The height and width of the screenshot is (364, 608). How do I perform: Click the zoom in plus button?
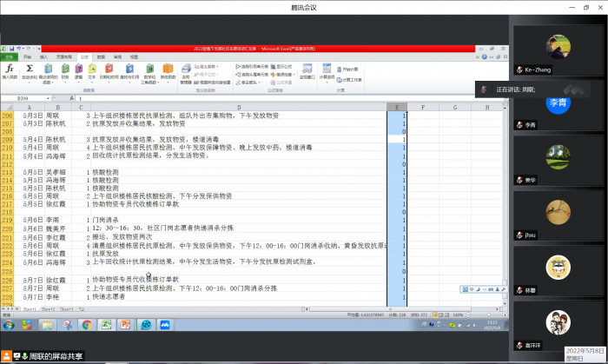(x=505, y=314)
